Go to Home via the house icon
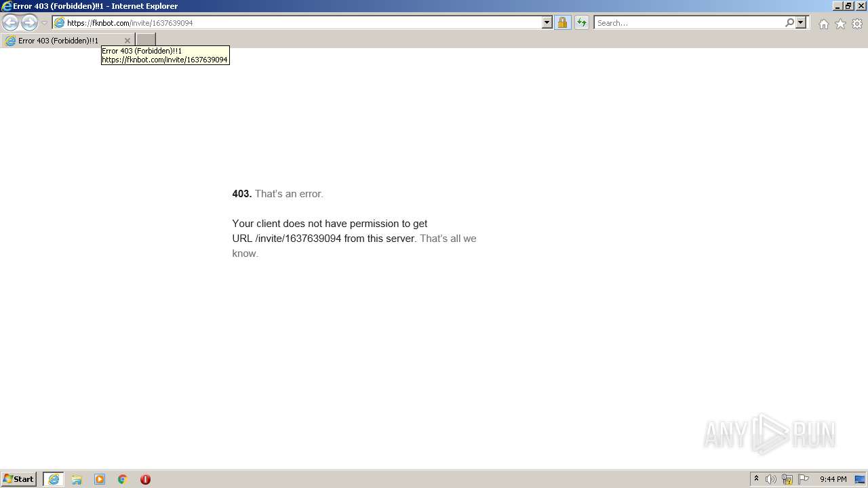 click(x=823, y=24)
